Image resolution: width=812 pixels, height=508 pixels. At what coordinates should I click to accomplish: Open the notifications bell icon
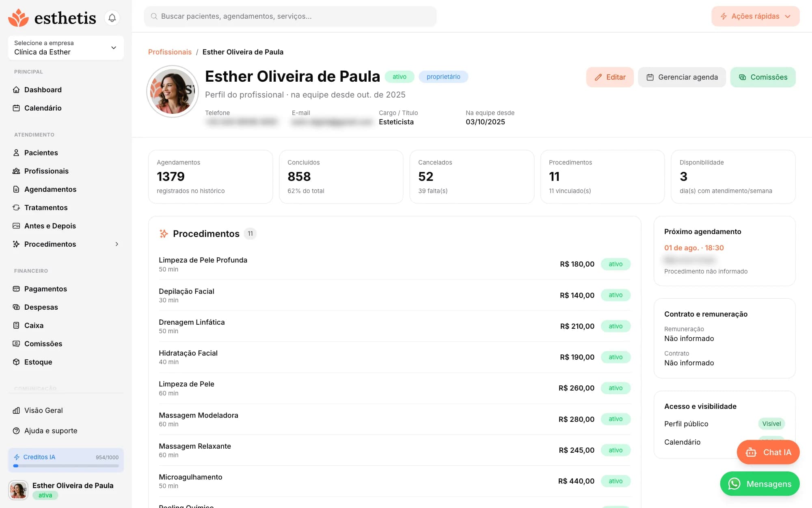pos(112,18)
